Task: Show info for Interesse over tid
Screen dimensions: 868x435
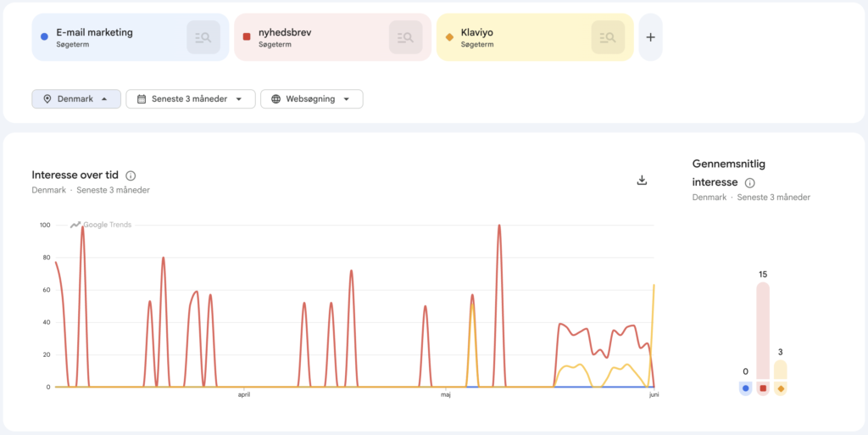Action: click(x=131, y=176)
